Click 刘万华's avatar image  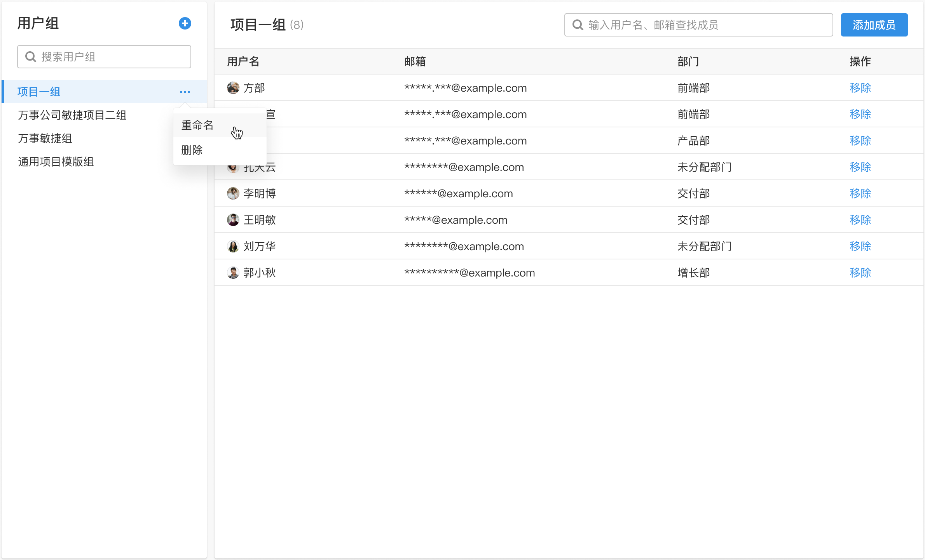pos(233,246)
